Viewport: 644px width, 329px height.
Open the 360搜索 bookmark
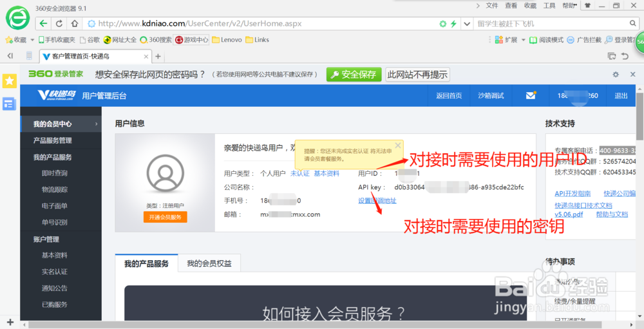[156, 40]
